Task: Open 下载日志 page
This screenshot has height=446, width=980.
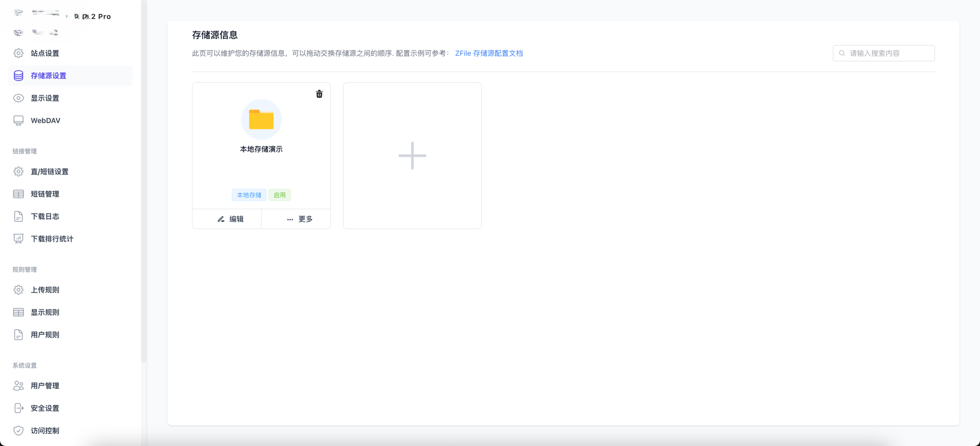Action: point(70,216)
